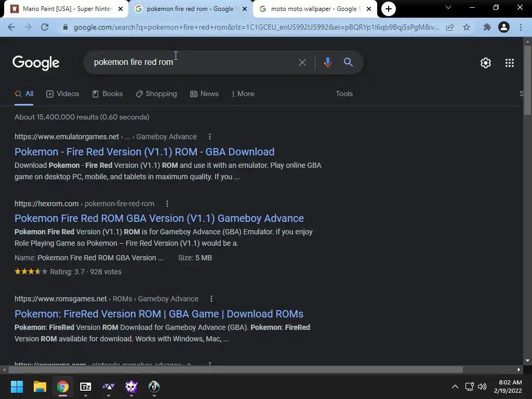
Task: Open 7-Zip from the taskbar
Action: [86, 387]
